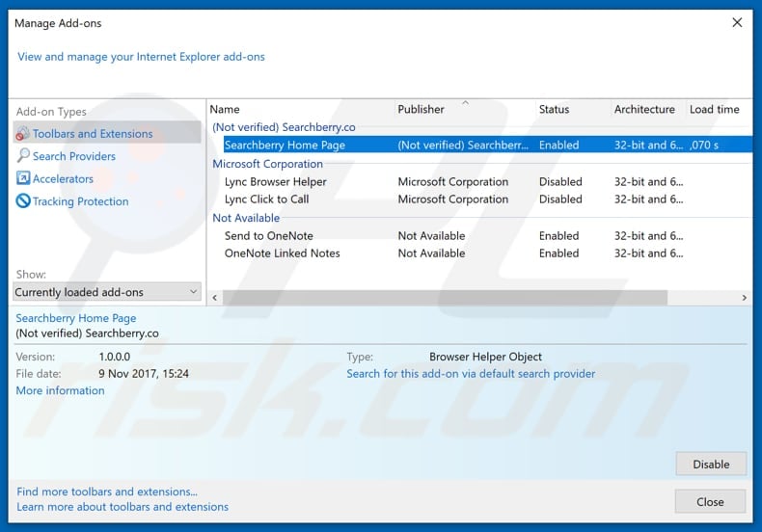Screen dimensions: 762x532
Task: Sort list by Name column
Action: pos(225,109)
